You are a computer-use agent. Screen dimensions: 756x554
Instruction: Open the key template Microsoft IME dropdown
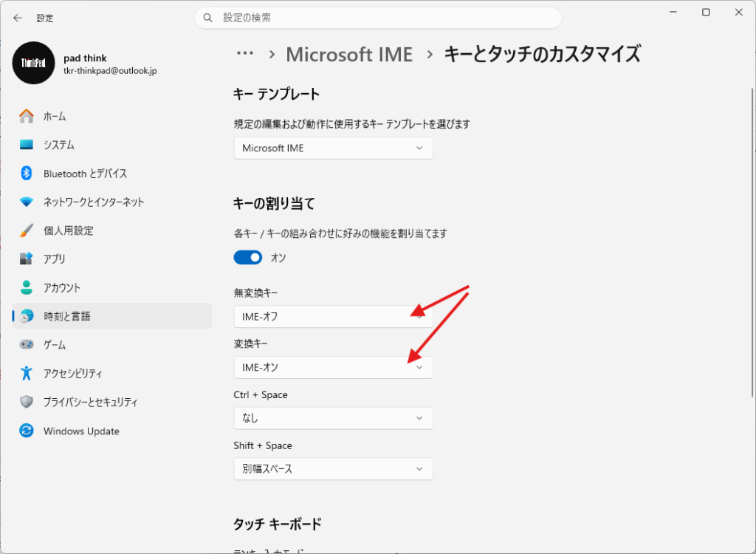333,148
